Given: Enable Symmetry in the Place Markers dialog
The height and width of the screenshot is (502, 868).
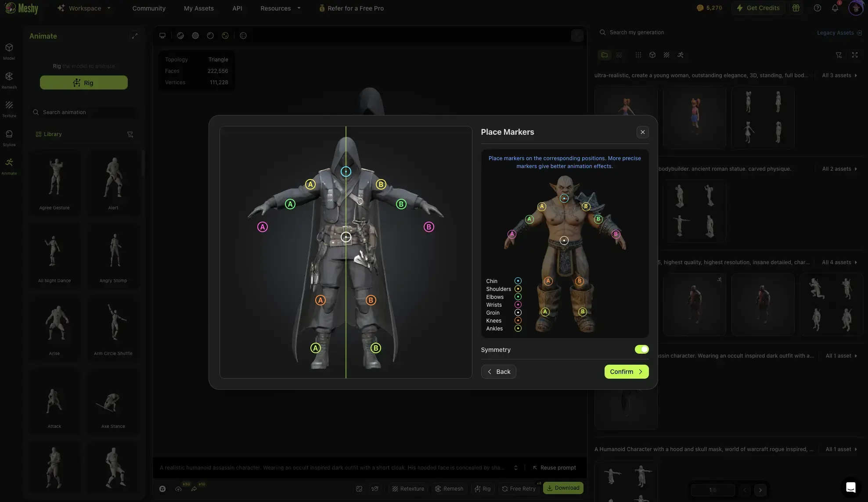Looking at the screenshot, I should pos(642,349).
